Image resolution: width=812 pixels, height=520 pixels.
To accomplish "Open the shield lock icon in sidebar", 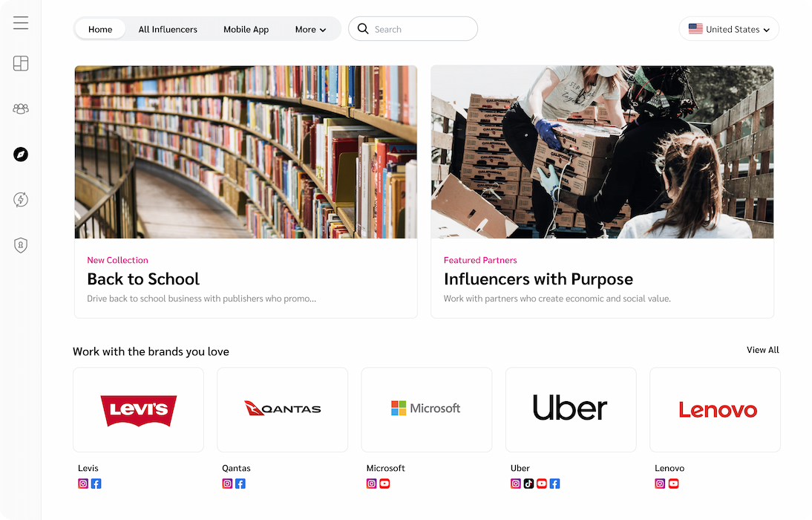I will (21, 245).
